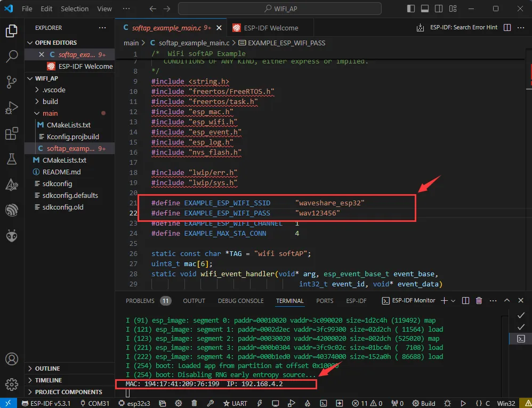Open the ESP-IDF Explorer from activity bar
The width and height of the screenshot is (532, 408).
(x=12, y=210)
